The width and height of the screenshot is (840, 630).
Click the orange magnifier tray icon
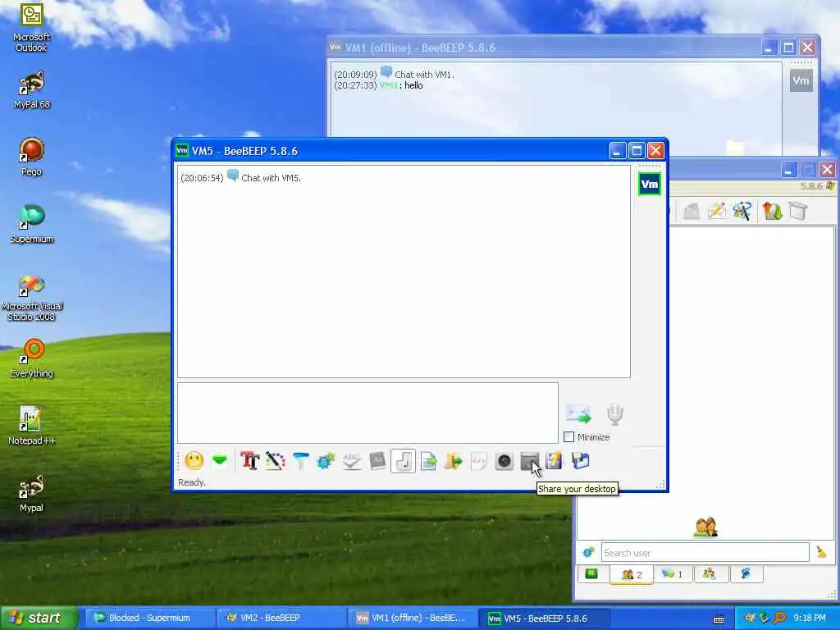pyautogui.click(x=779, y=619)
